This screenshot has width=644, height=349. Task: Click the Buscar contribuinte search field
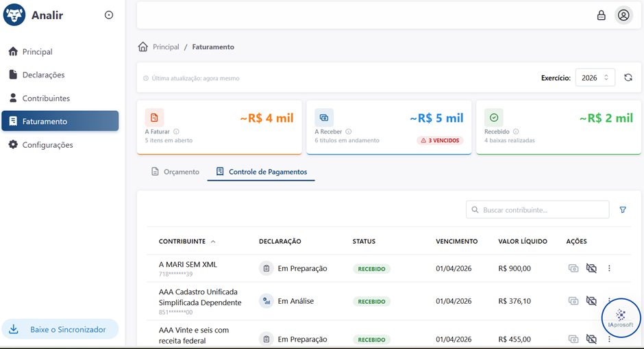click(x=537, y=209)
